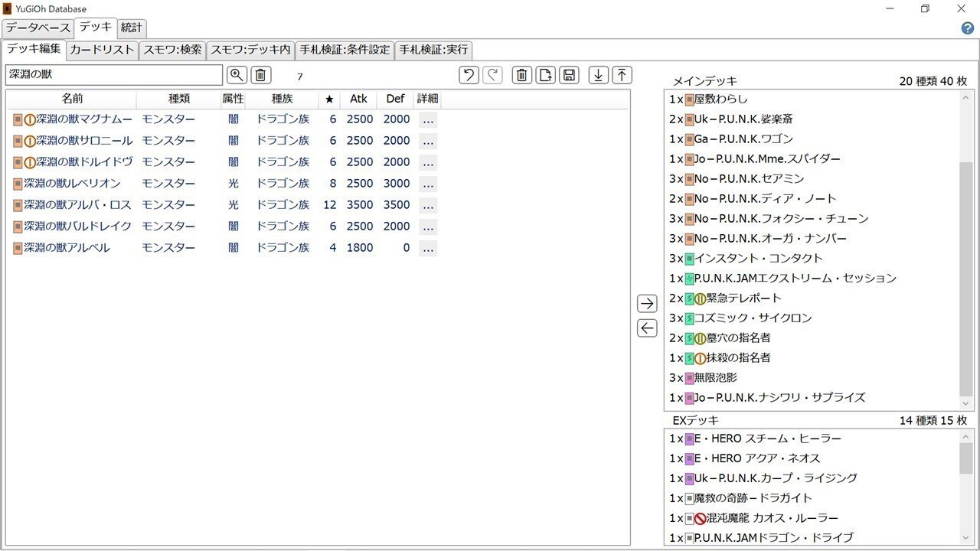Sort results by the ★ level column header
Image resolution: width=980 pixels, height=551 pixels.
329,99
